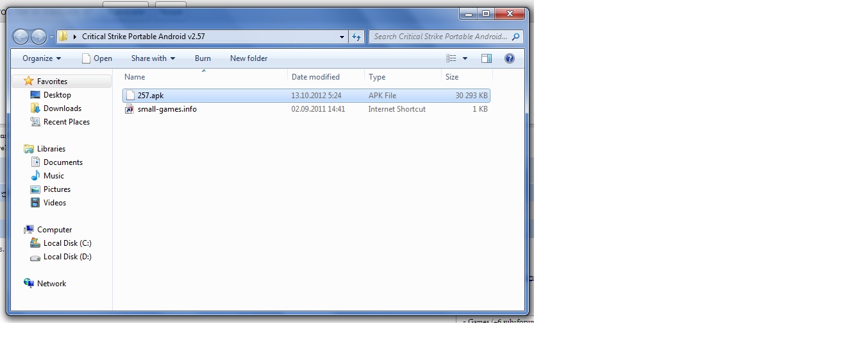Open the recent locations dropdown arrow
The height and width of the screenshot is (362, 868).
pos(51,37)
